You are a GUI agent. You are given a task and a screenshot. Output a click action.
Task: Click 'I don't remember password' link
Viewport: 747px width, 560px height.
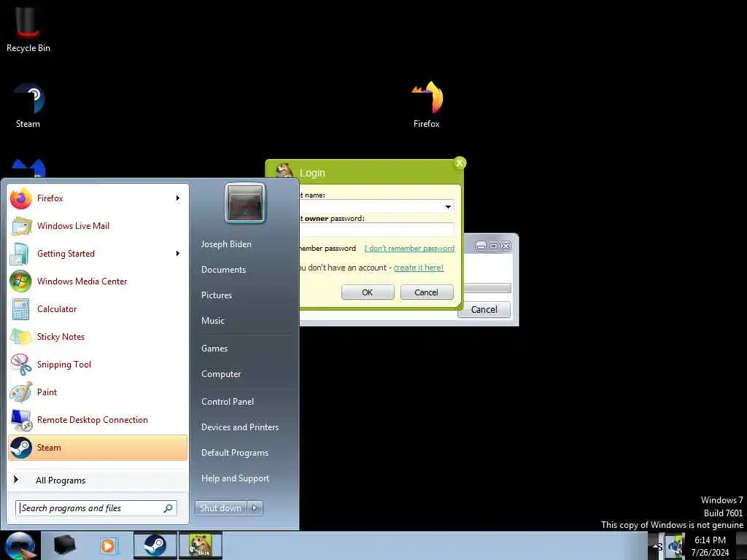pos(409,248)
